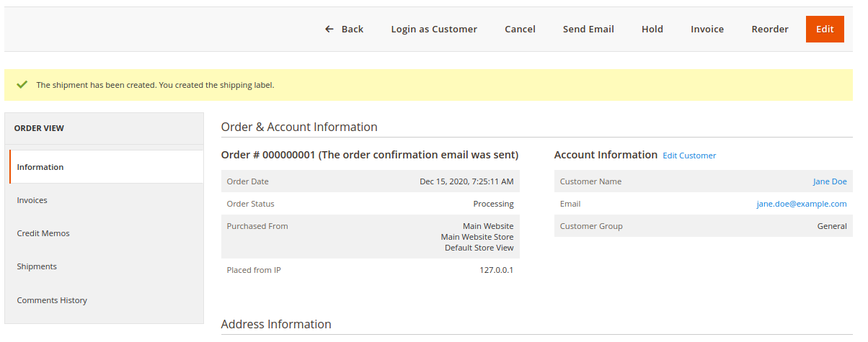Click the orange Edit button
Image resolution: width=868 pixels, height=342 pixels.
pos(825,30)
